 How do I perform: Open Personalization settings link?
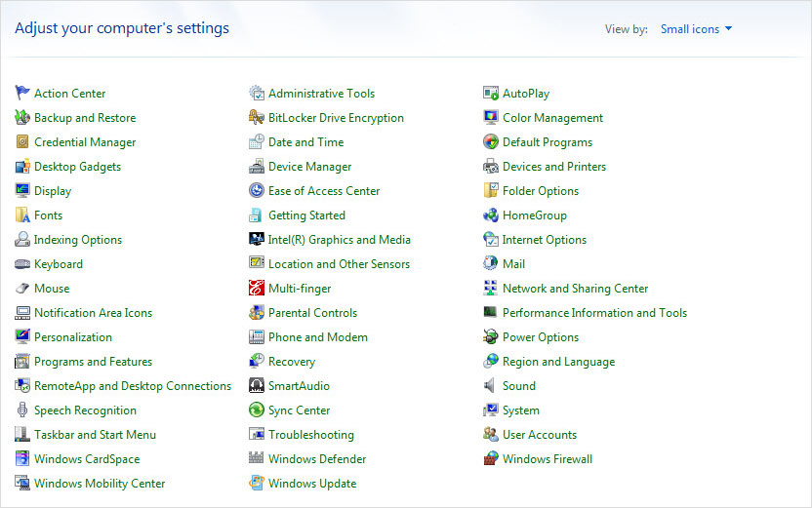tap(73, 336)
